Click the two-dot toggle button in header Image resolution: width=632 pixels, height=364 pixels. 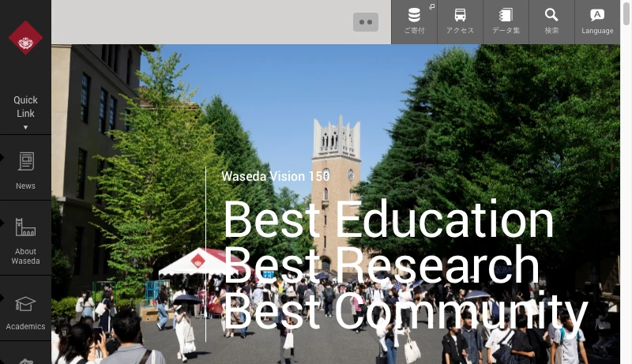tap(366, 22)
